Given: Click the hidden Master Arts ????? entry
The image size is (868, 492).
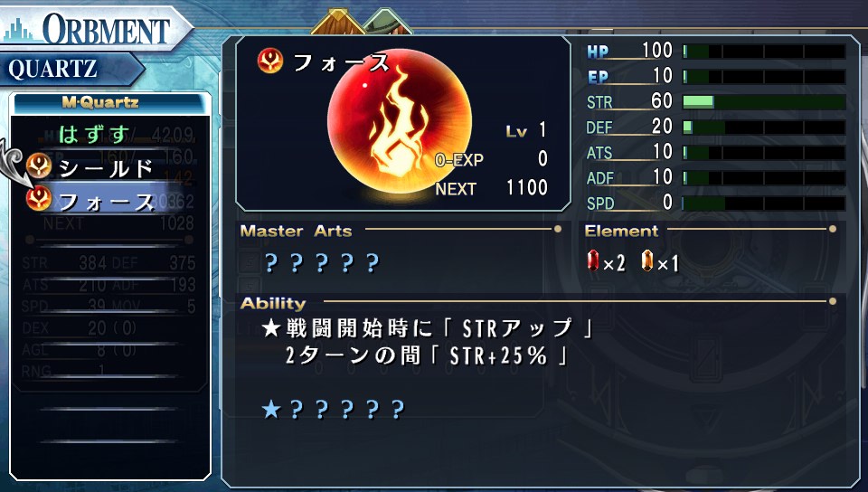Looking at the screenshot, I should [x=322, y=263].
